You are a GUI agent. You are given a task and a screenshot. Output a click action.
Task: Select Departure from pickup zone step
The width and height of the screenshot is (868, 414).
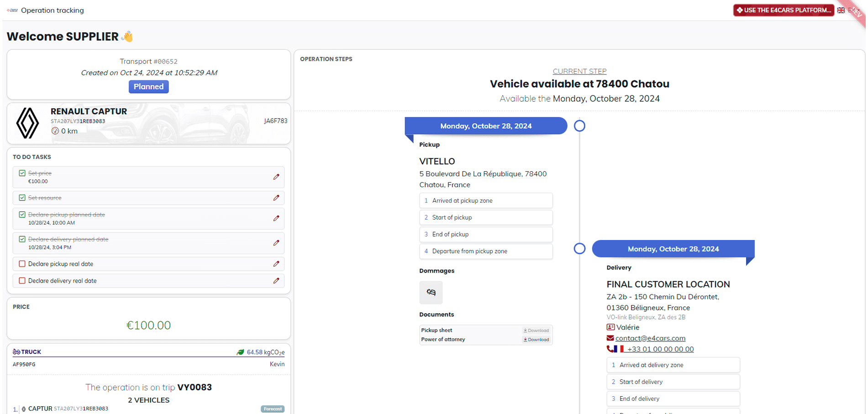[486, 251]
